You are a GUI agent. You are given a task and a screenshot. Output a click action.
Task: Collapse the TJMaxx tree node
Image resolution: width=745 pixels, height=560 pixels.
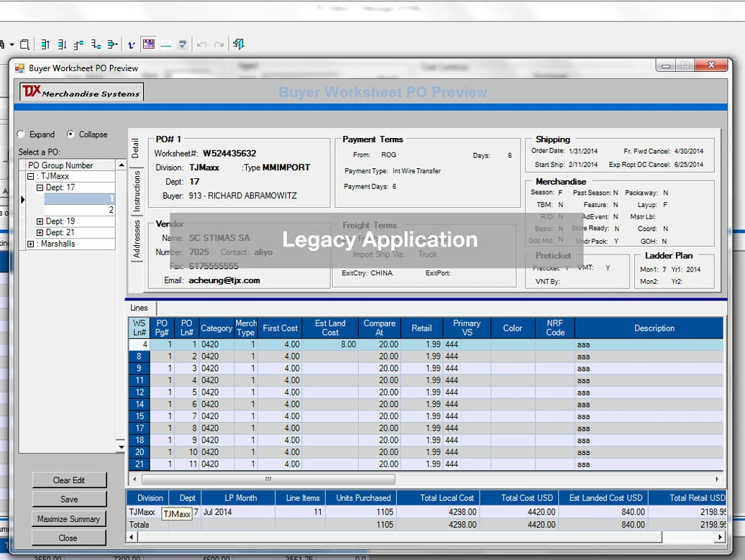[30, 176]
